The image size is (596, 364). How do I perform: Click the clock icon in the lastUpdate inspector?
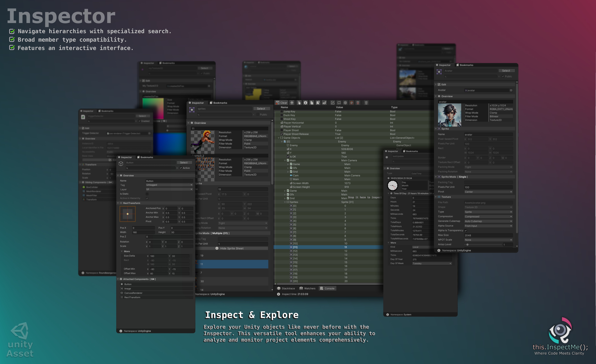tap(387, 157)
